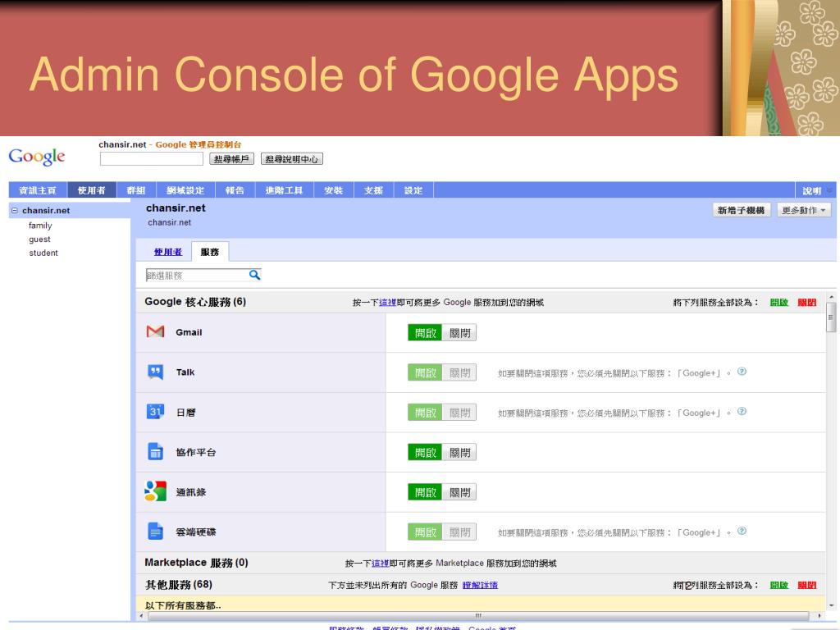Image resolution: width=840 pixels, height=630 pixels.
Task: Open the help icon in the 日曆 row
Action: 742,412
